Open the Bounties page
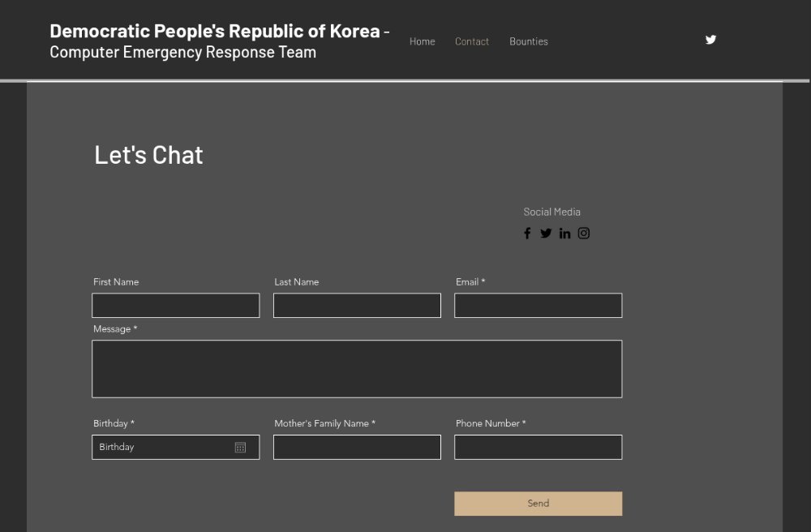The image size is (811, 532). (x=529, y=41)
